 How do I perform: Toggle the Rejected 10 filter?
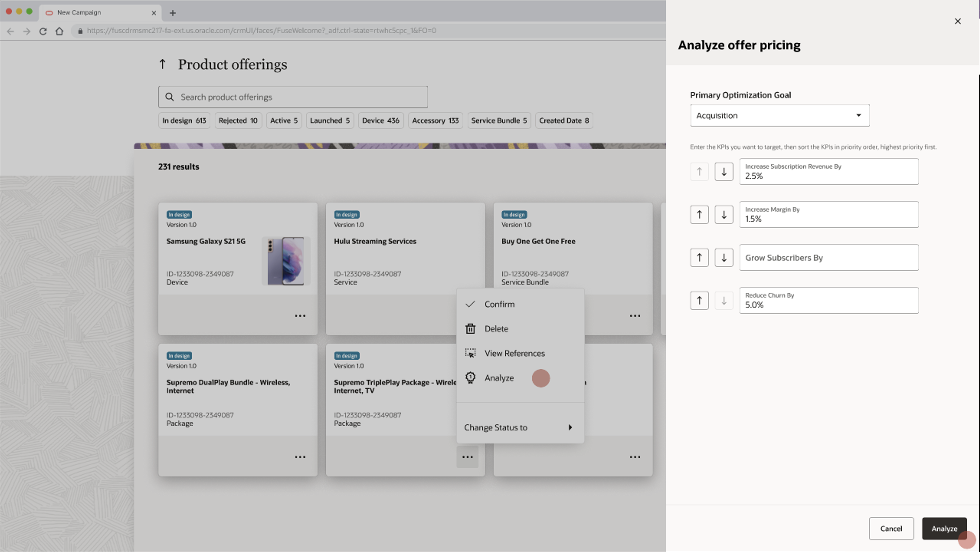238,120
